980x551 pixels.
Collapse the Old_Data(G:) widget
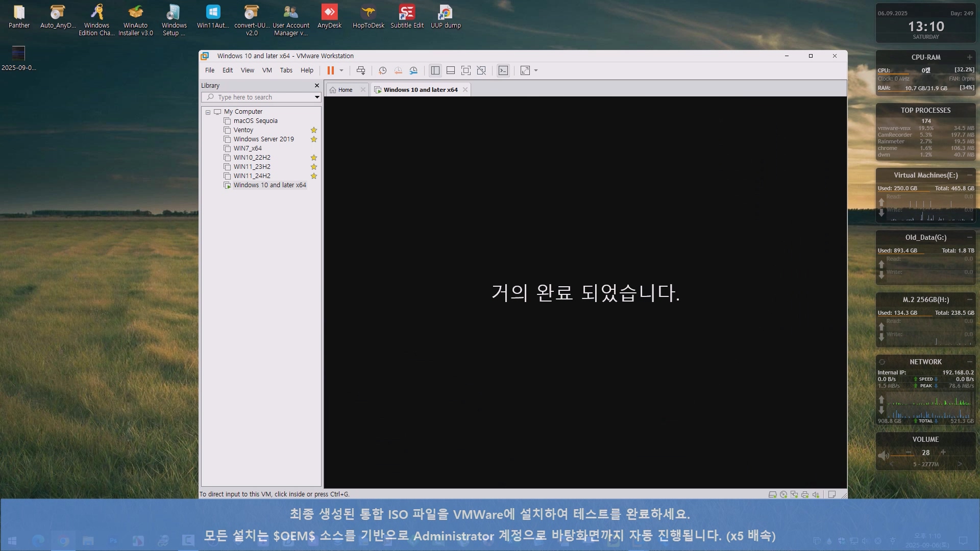coord(969,237)
